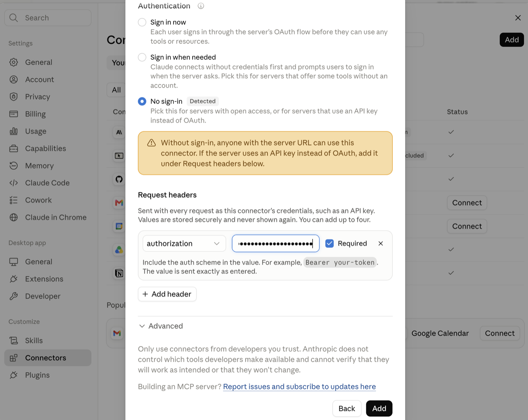Click the warning triangle icon
The image size is (528, 420).
(151, 143)
